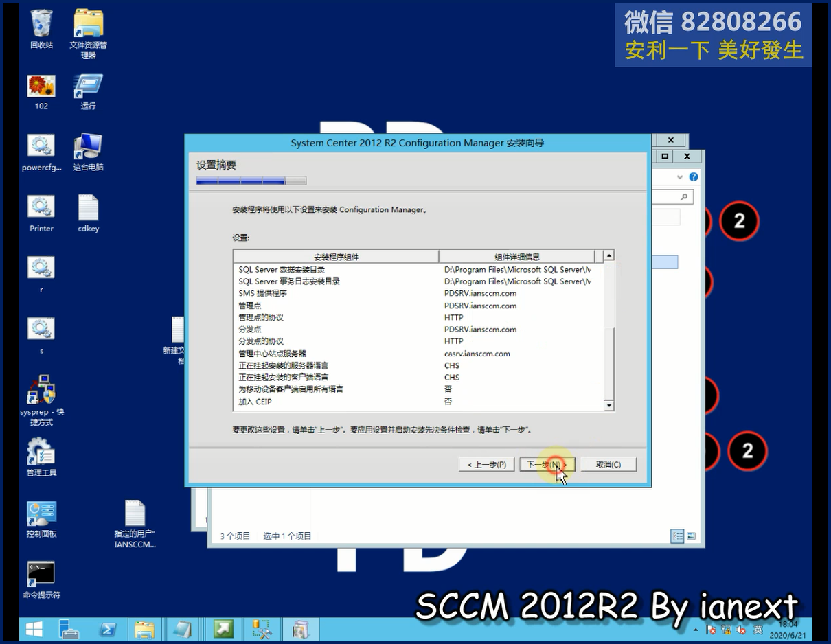831x644 pixels.
Task: Click the search magnifier in the Explorer window
Action: [684, 197]
